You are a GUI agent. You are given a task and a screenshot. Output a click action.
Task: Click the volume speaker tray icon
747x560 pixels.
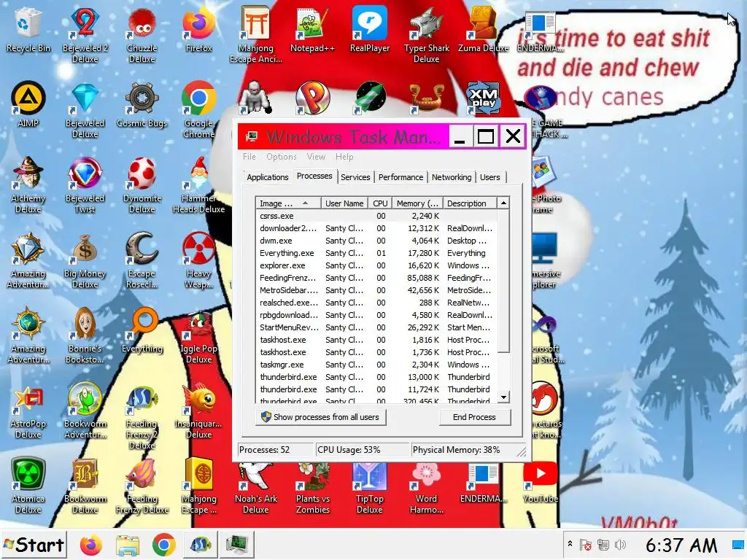(x=620, y=544)
